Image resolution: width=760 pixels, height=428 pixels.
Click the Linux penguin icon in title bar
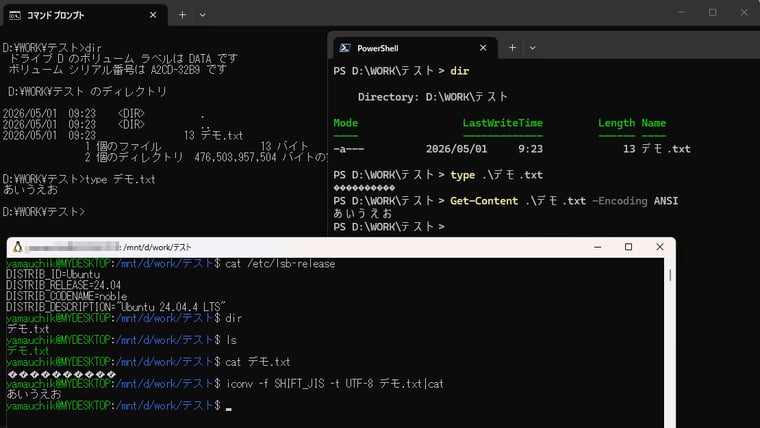pos(17,247)
